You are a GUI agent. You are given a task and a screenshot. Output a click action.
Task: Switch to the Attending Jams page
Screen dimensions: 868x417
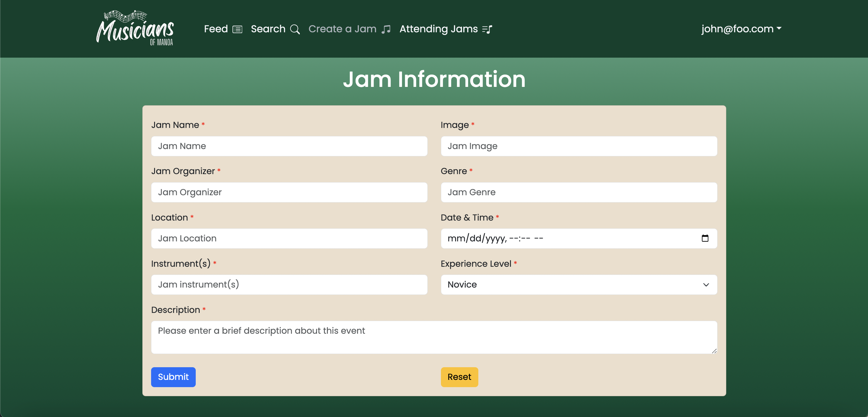(439, 29)
